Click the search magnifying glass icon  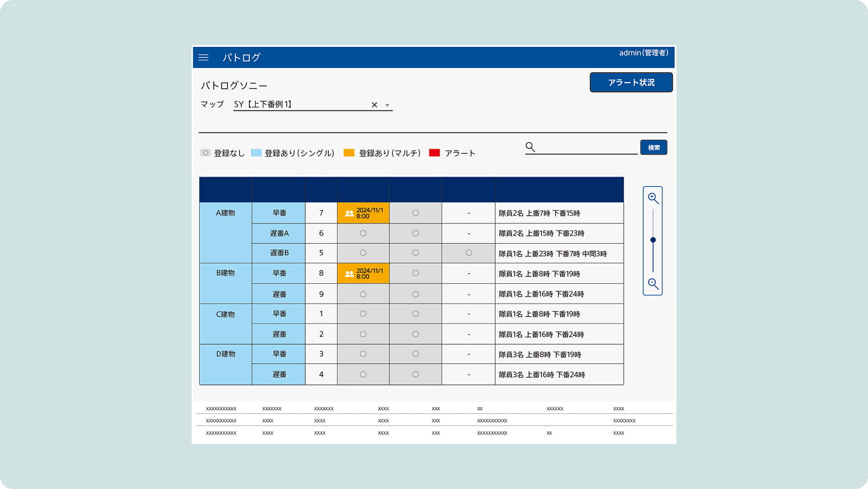tap(530, 147)
